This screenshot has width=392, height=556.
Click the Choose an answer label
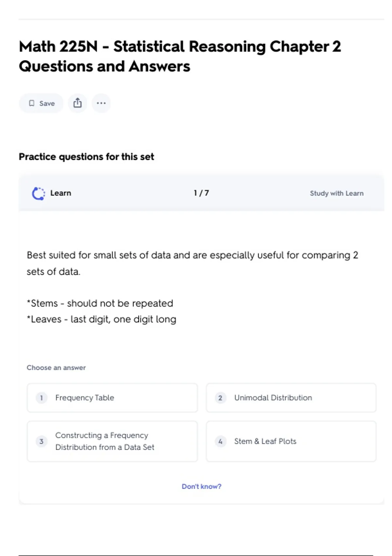[56, 368]
